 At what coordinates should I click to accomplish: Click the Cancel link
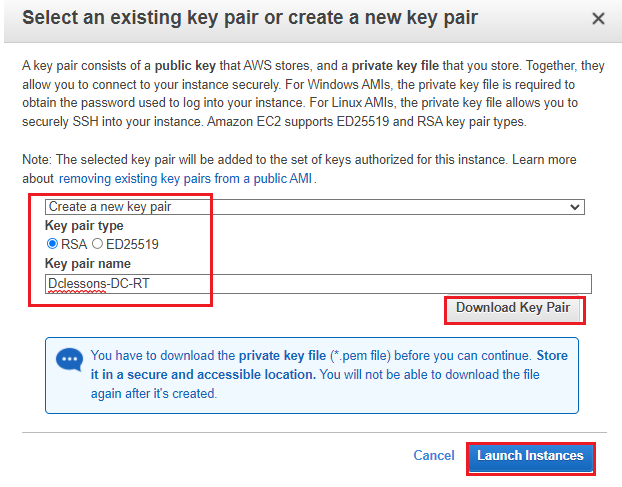click(x=434, y=455)
